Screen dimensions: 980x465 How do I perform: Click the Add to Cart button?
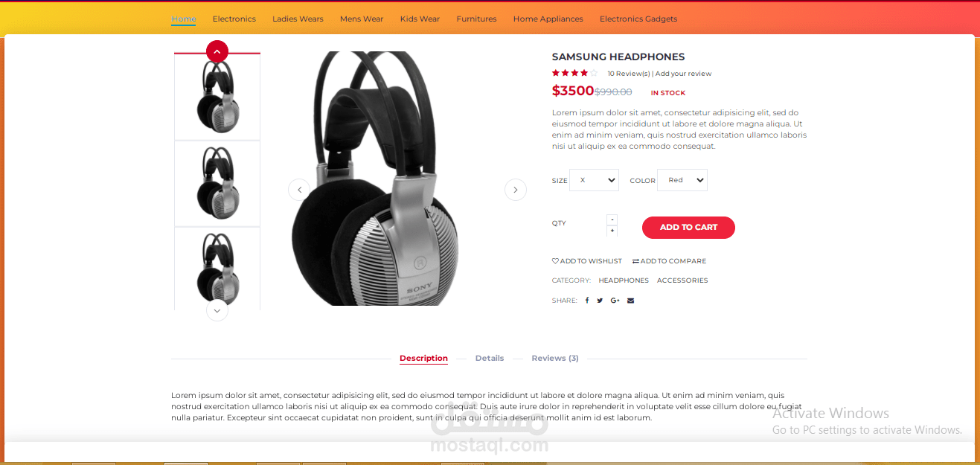tap(688, 228)
